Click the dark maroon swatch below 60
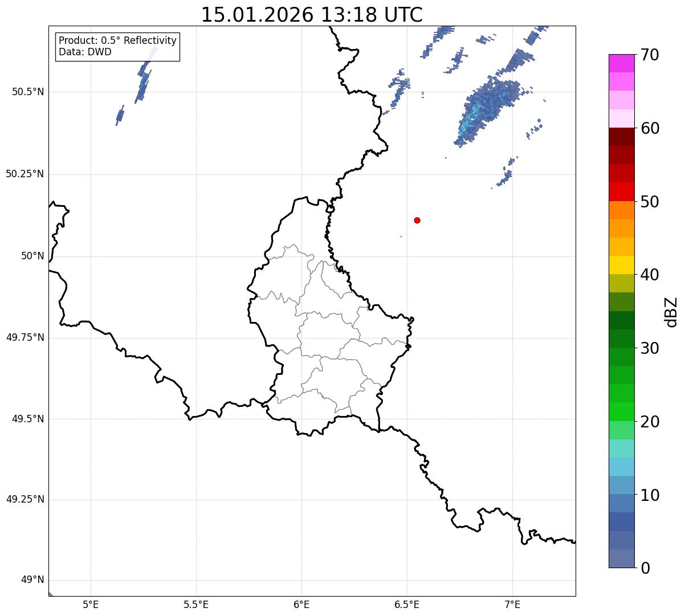Screen dimensions: 685x616 621,137
